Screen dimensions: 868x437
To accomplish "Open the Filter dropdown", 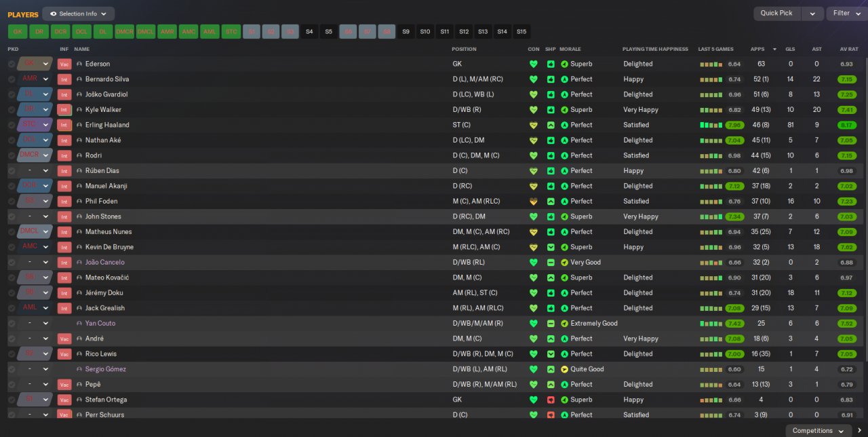I will tap(847, 14).
